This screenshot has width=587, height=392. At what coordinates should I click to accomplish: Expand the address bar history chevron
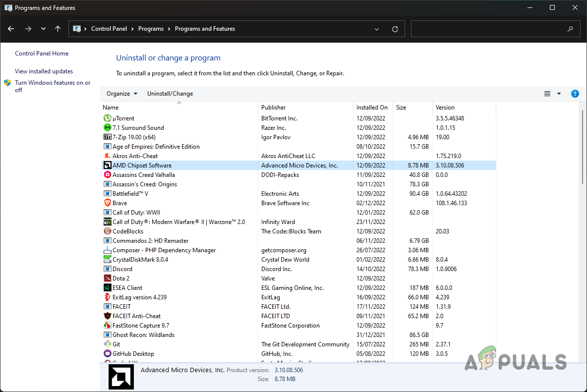pos(376,29)
